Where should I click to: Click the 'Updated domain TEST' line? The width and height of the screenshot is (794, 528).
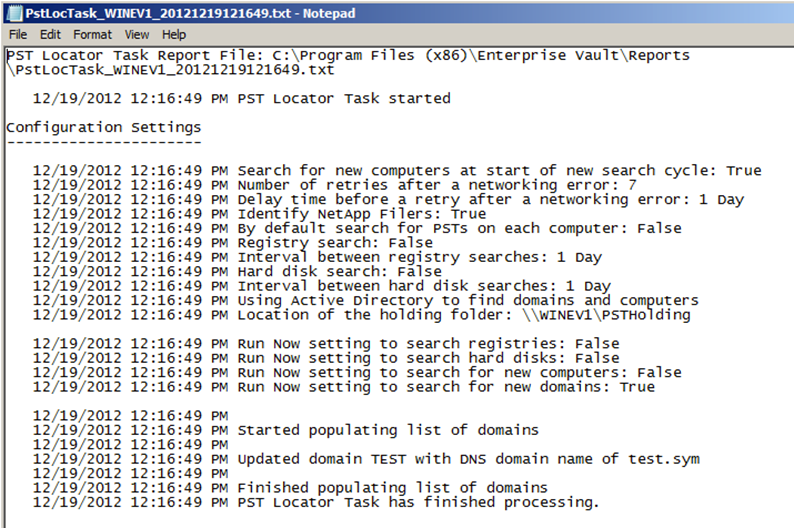[x=467, y=459]
